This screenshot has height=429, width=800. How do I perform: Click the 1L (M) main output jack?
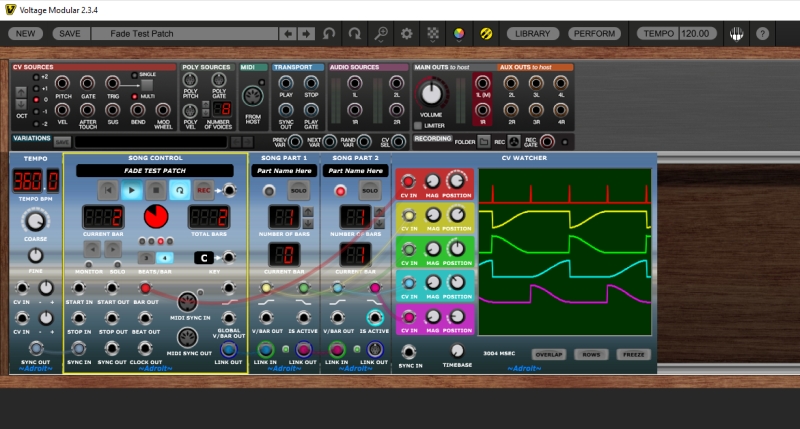(x=483, y=83)
